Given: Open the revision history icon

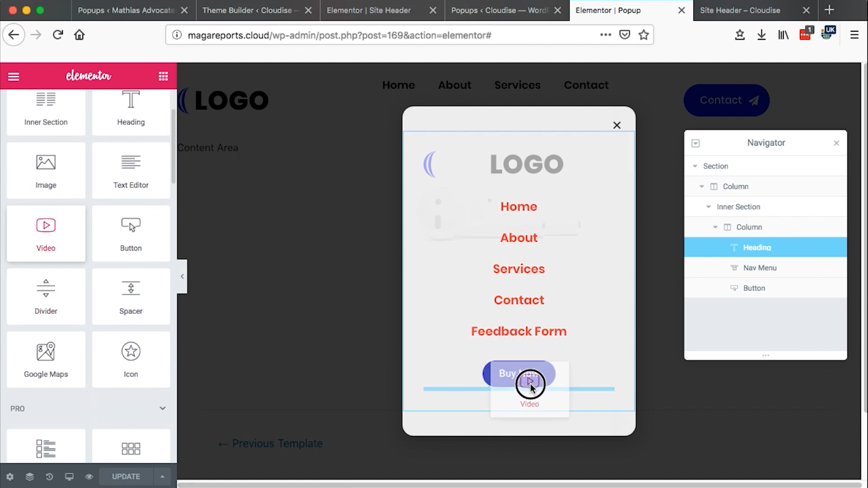Looking at the screenshot, I should [49, 477].
